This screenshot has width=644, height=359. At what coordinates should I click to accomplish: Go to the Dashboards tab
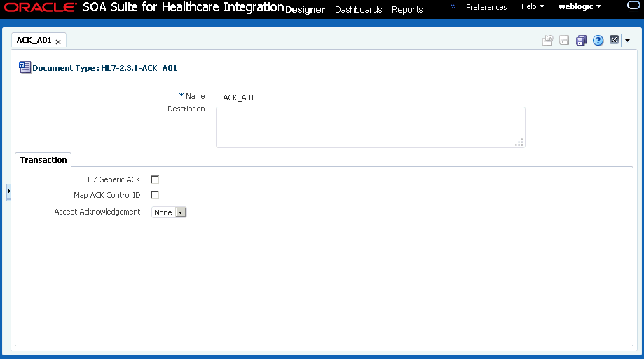coord(359,9)
